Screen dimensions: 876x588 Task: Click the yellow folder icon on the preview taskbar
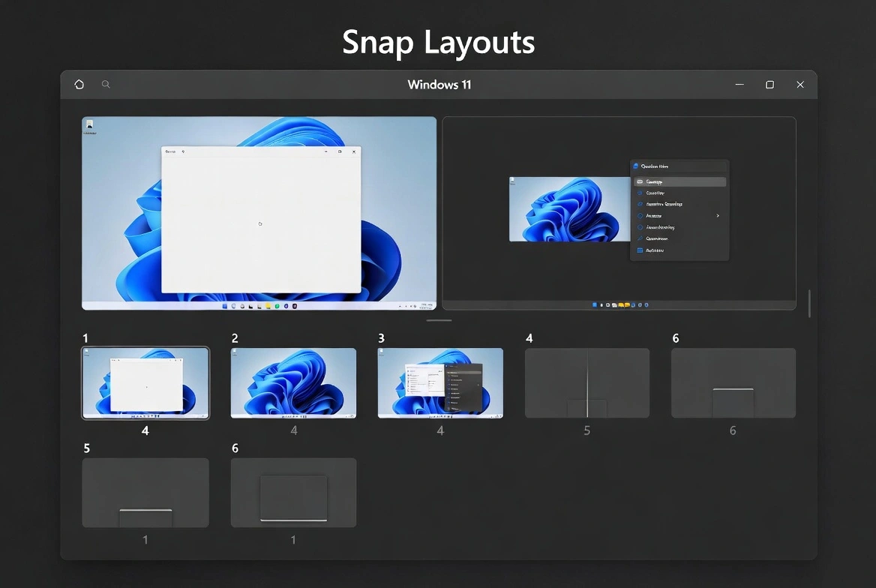click(x=268, y=306)
